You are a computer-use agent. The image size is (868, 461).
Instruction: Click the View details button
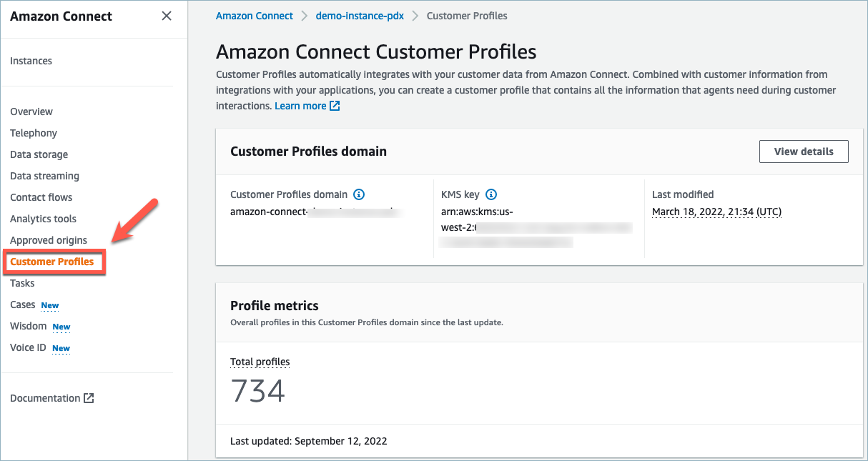804,151
